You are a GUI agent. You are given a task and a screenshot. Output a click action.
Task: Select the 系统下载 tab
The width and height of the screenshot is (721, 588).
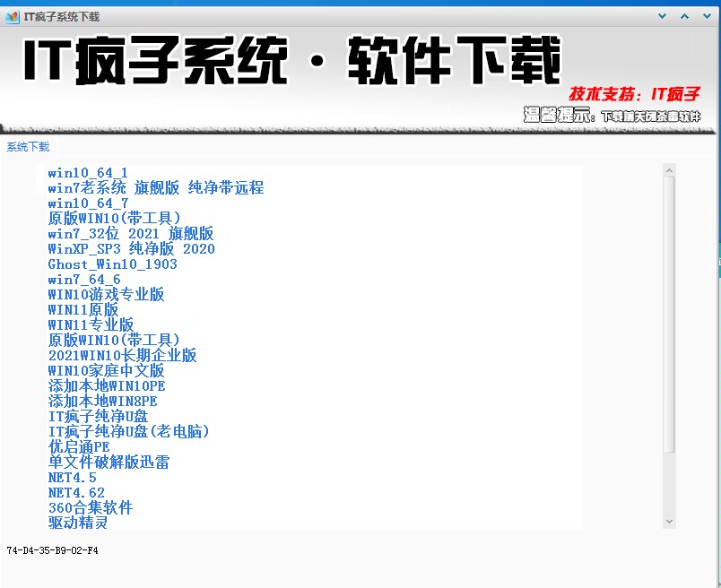coord(27,147)
